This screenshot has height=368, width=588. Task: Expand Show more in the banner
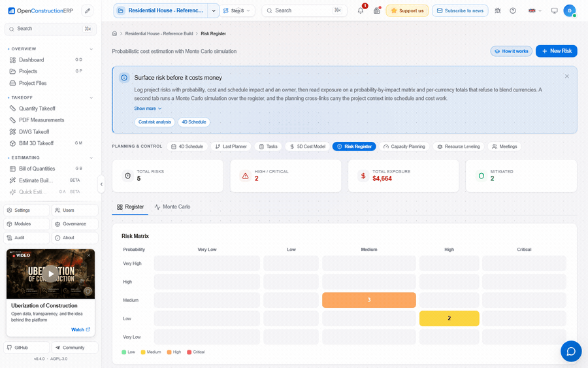(148, 109)
